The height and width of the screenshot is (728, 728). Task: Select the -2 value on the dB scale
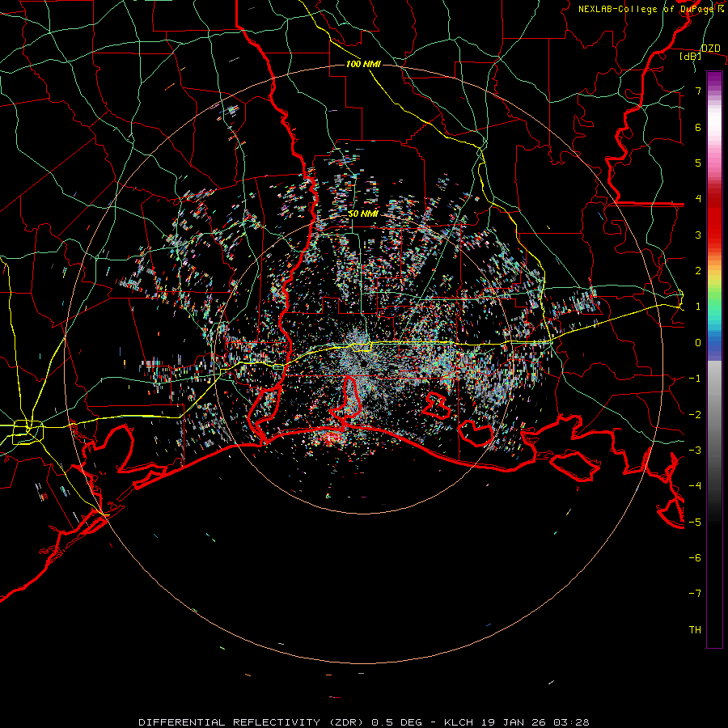[x=695, y=415]
